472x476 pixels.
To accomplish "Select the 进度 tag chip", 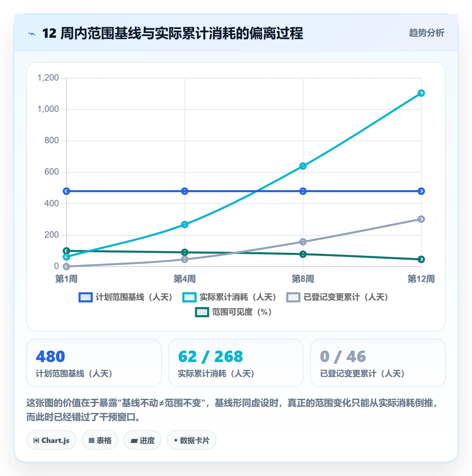I will tap(142, 440).
